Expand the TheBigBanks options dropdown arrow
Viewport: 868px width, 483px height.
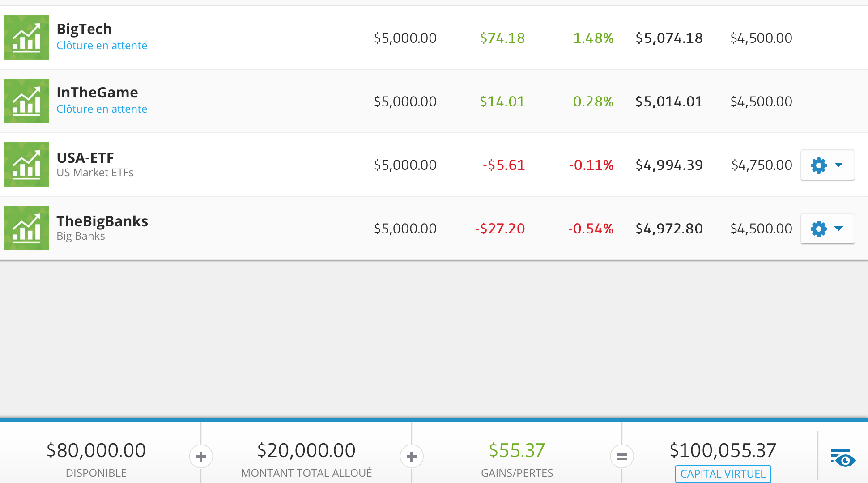coord(839,229)
